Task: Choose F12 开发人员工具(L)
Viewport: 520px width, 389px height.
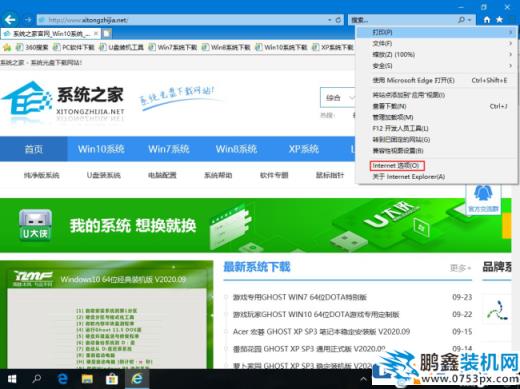Action: click(x=437, y=128)
